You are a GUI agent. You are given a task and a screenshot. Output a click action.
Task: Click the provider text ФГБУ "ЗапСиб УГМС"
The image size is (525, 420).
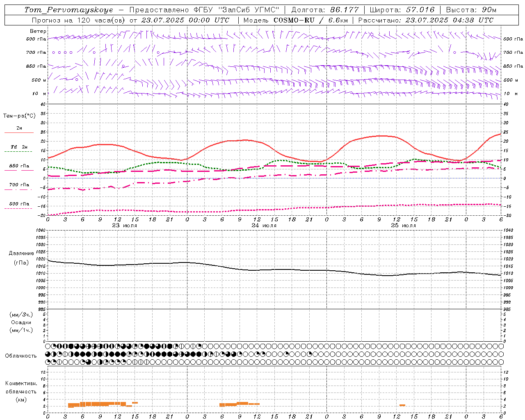(x=237, y=10)
